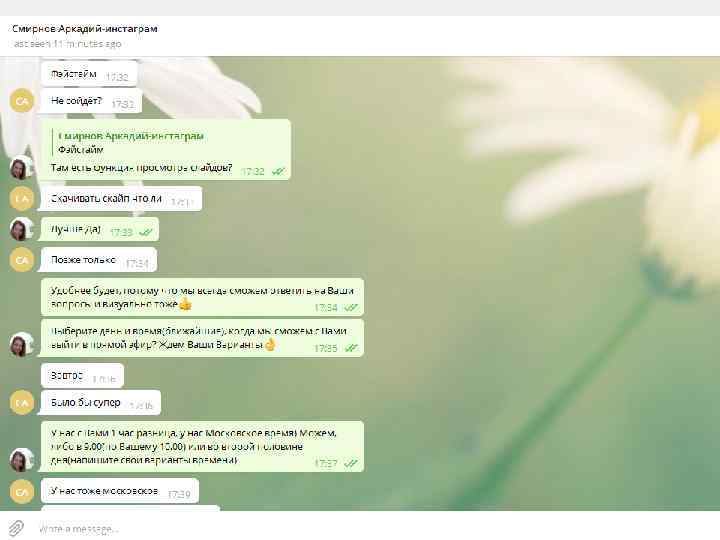Viewport: 720px width, 540px height.
Task: Click the paperclip attach file icon
Action: tap(16, 528)
